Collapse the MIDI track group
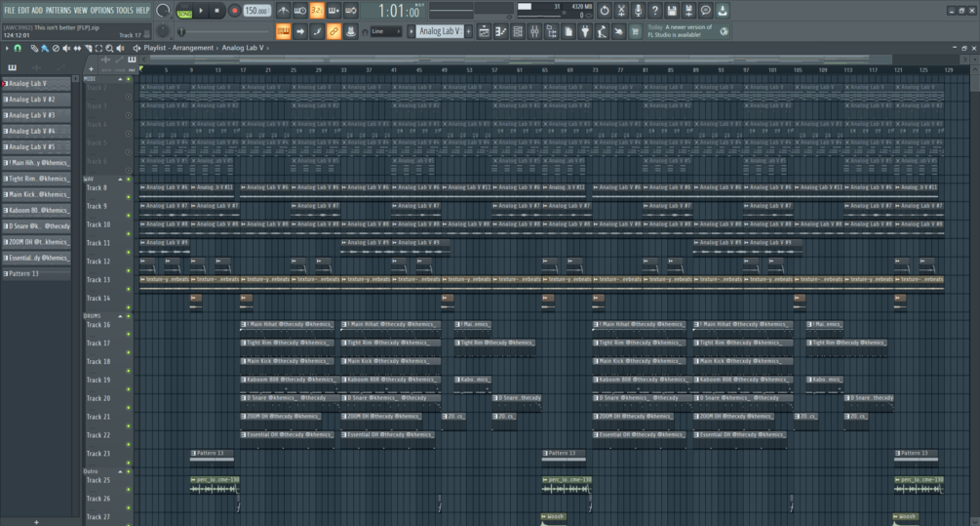 pyautogui.click(x=120, y=79)
